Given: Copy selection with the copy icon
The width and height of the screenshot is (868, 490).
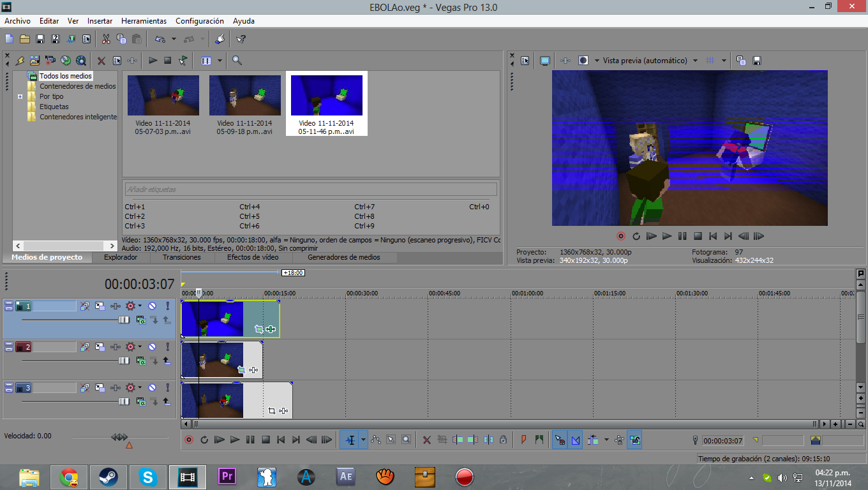Looking at the screenshot, I should click(x=121, y=39).
